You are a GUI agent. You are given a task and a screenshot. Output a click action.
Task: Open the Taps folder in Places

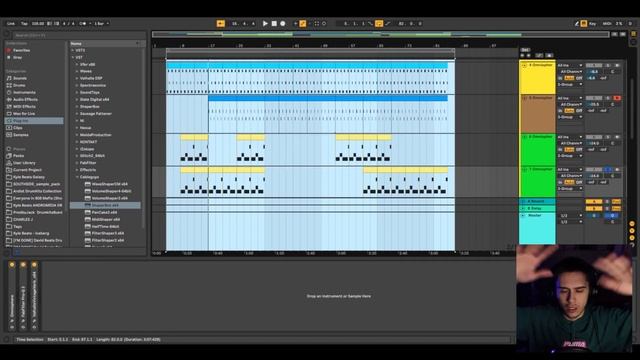[18, 227]
